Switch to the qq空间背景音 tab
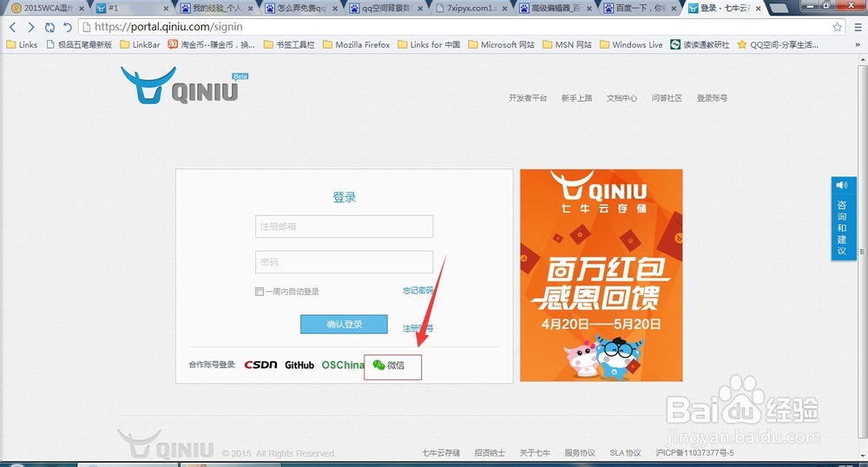 coord(386,9)
